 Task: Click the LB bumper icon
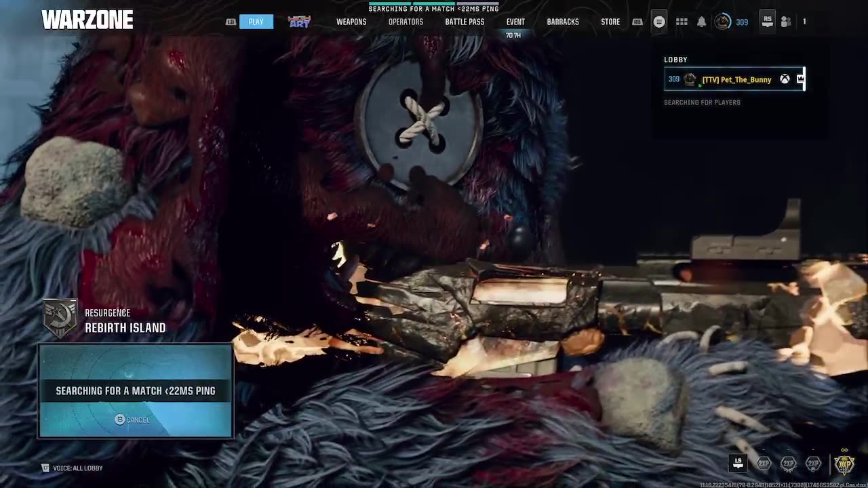point(231,22)
